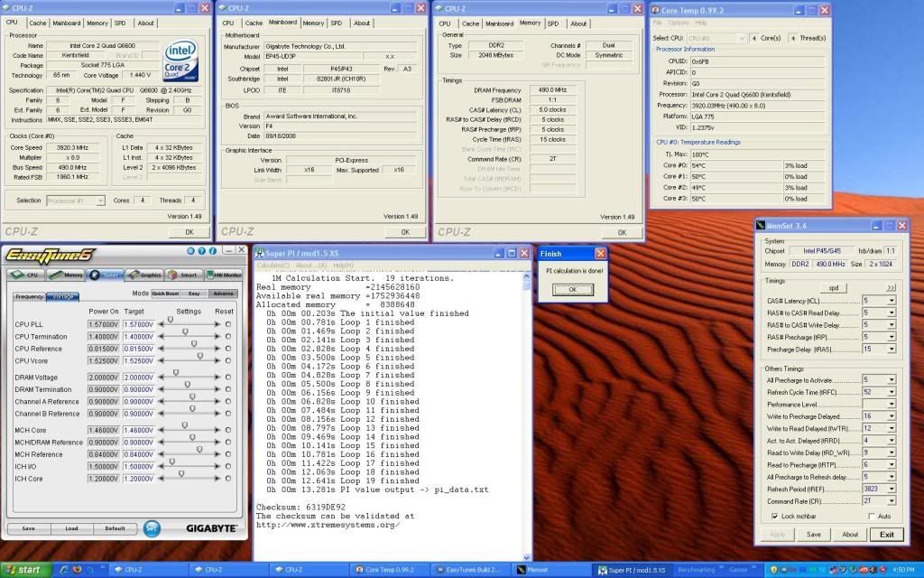Click the CPU Vcore Target voltage field
The image size is (924, 578).
[139, 360]
